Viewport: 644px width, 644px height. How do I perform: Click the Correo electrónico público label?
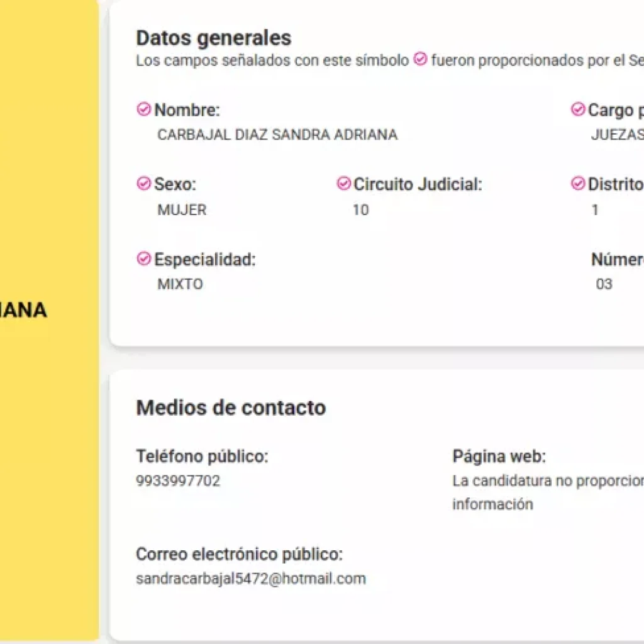coord(239,555)
